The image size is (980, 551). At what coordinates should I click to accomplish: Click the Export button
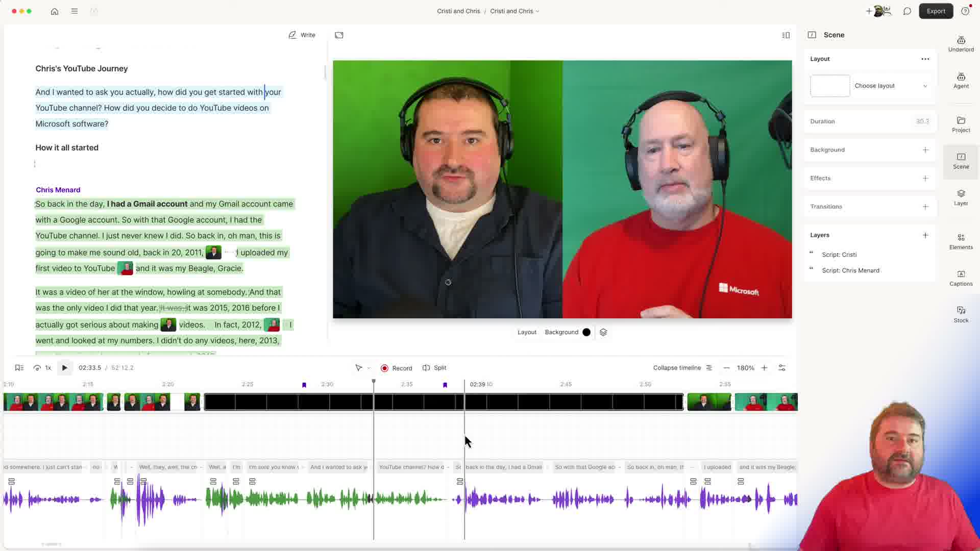(x=936, y=11)
